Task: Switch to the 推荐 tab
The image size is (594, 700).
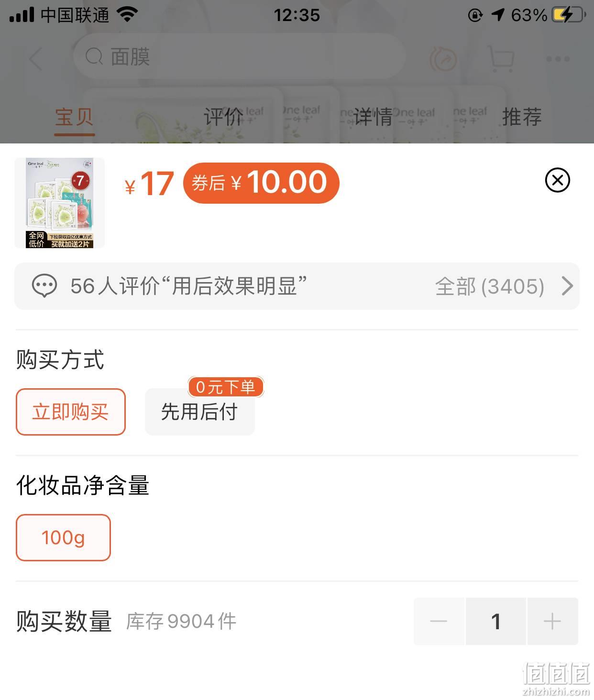Action: coord(522,117)
